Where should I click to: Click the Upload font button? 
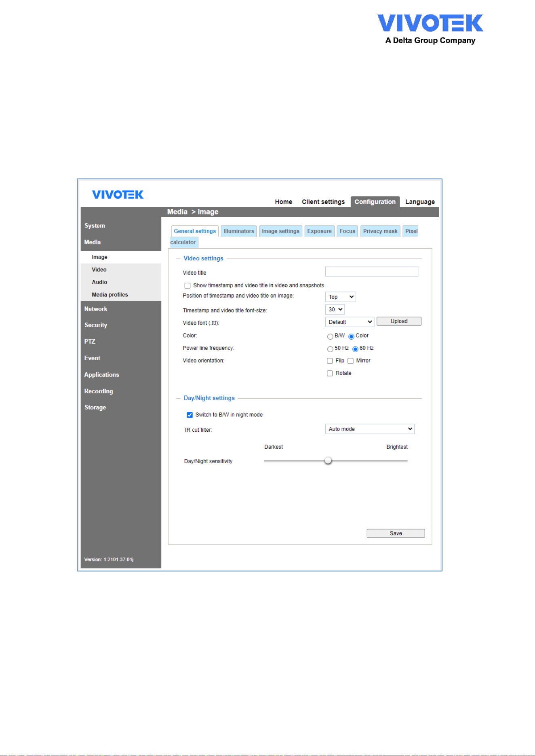(x=399, y=321)
